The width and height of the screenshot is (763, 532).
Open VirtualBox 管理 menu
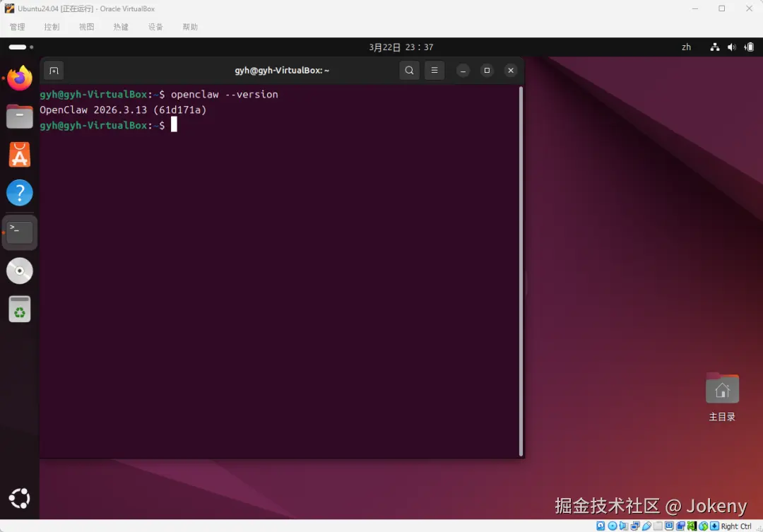[17, 27]
